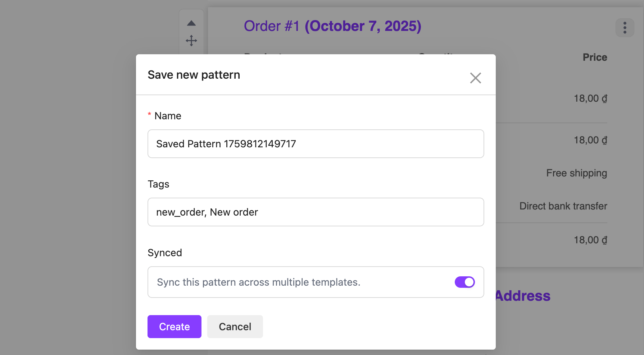Screen dimensions: 644x355
Task: Click the Save new pattern title
Action: coord(194,75)
